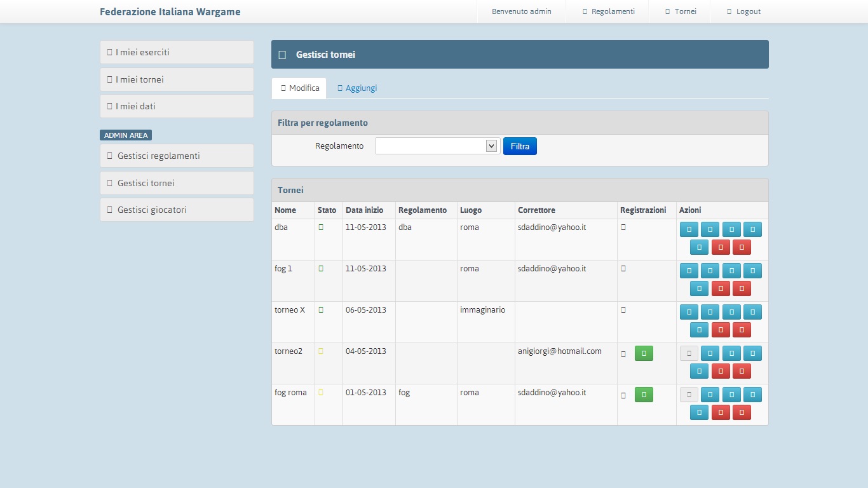Go to Gestisci giocatori
Viewport: 868px width, 488px height.
(x=177, y=210)
